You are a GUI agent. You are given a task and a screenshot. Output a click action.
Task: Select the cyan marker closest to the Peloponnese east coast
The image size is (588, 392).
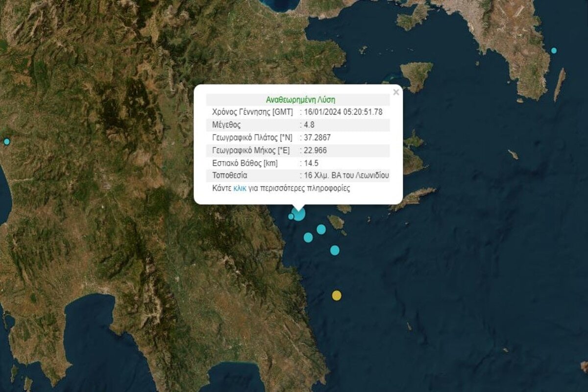[308, 238]
